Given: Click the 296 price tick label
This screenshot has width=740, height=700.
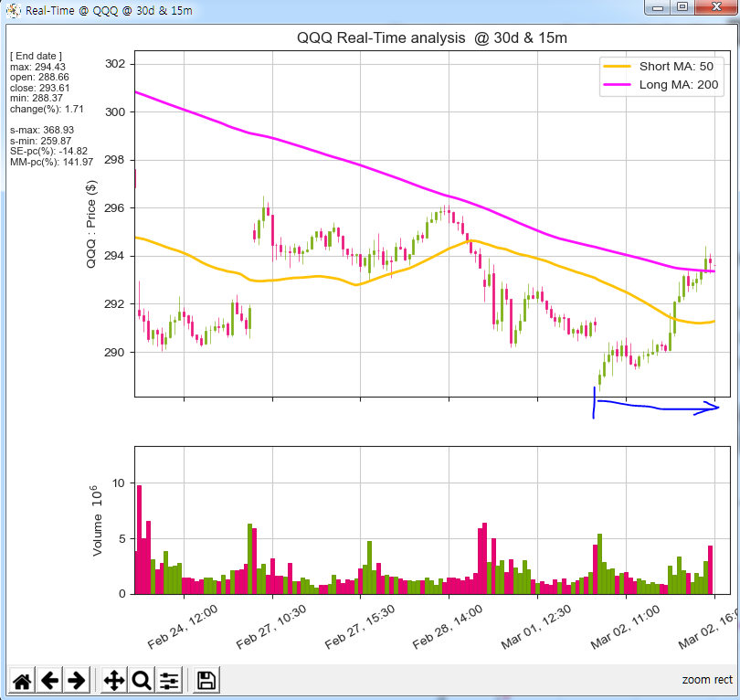Looking at the screenshot, I should click(x=115, y=207).
